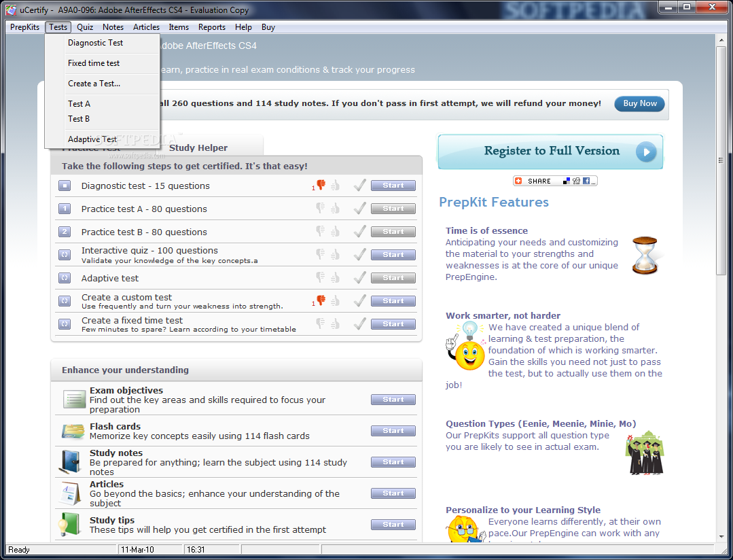Viewport: 733px width, 560px height.
Task: Open the Help menu
Action: pos(244,27)
